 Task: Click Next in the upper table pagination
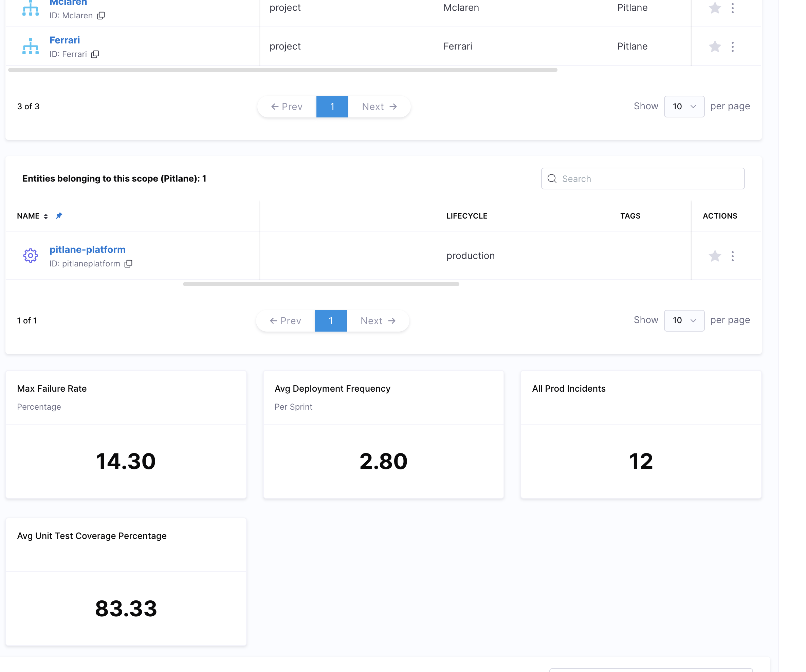pos(379,107)
